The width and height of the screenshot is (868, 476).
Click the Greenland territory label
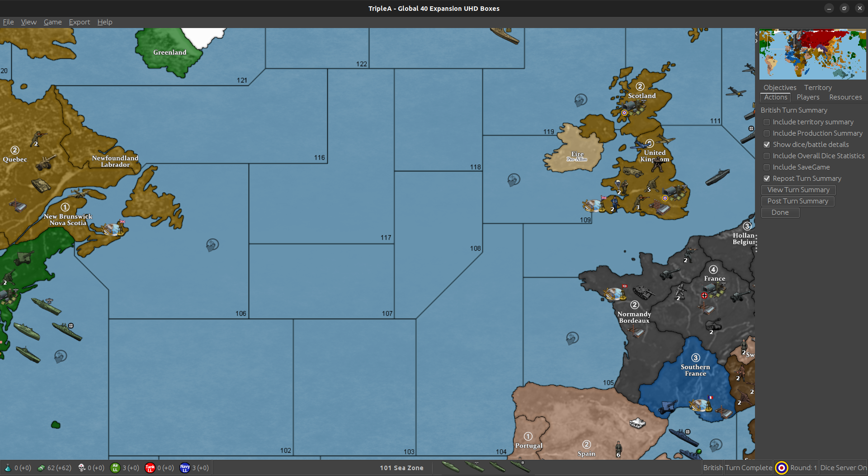pos(170,52)
